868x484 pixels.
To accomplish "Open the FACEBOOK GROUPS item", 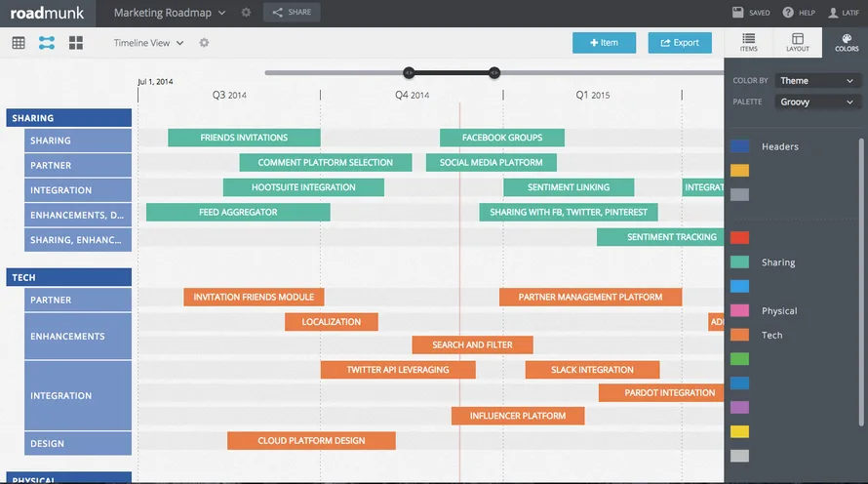I will 502,138.
